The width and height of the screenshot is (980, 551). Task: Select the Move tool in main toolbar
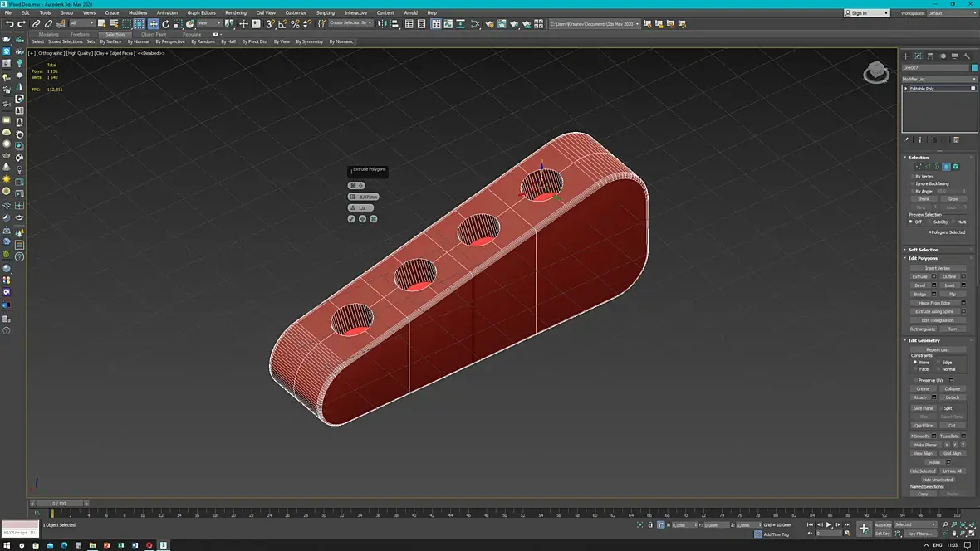pyautogui.click(x=154, y=24)
